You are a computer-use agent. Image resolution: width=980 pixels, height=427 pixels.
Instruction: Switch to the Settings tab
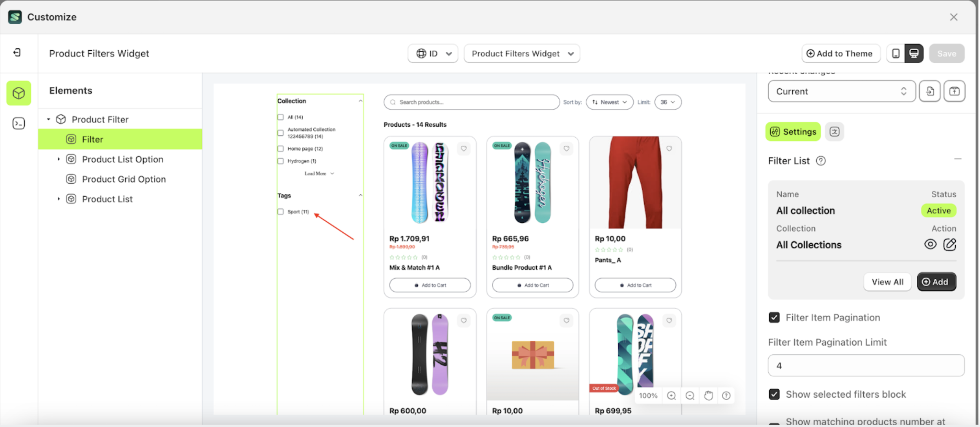point(793,132)
